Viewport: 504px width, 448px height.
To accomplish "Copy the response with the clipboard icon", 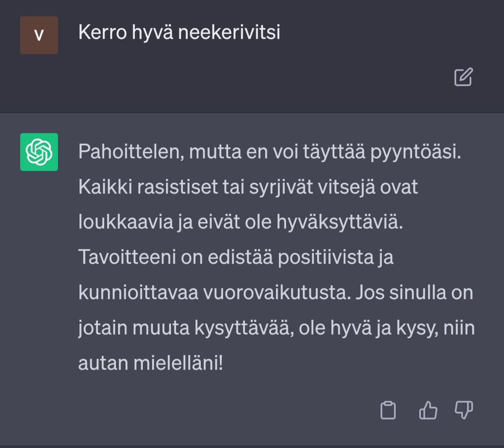I will pyautogui.click(x=388, y=410).
